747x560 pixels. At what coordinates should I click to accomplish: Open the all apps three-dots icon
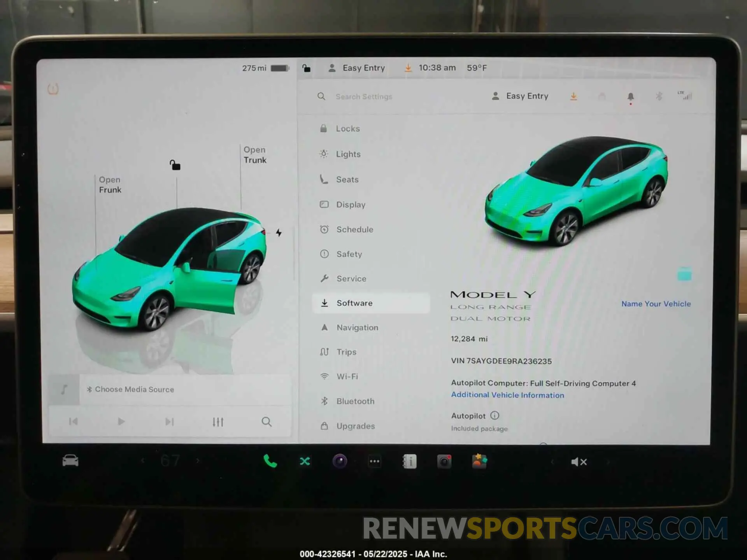click(x=375, y=462)
